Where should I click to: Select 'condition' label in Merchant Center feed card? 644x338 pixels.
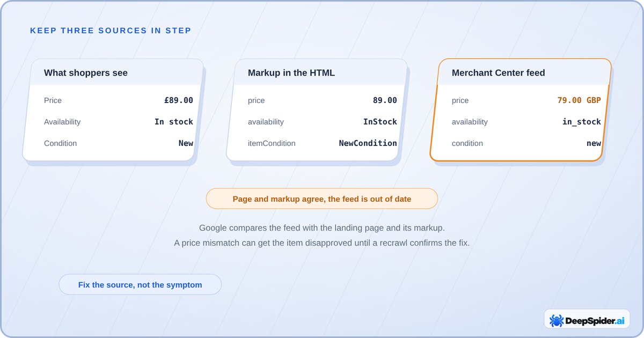tap(467, 143)
